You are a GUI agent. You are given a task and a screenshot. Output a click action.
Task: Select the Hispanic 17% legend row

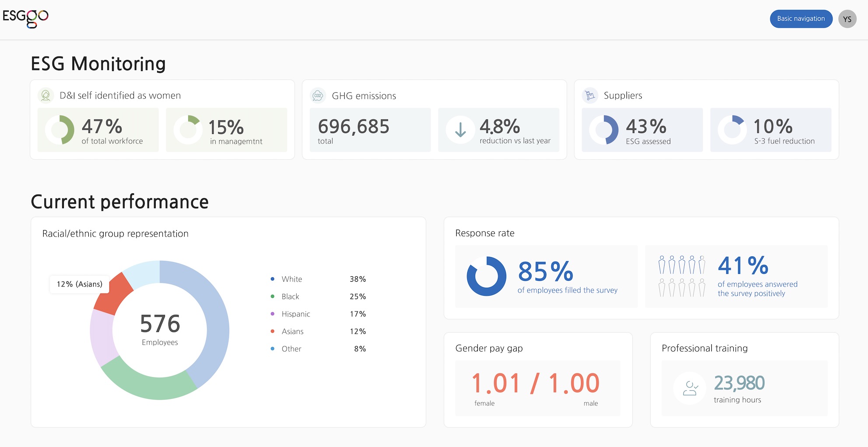pos(318,314)
